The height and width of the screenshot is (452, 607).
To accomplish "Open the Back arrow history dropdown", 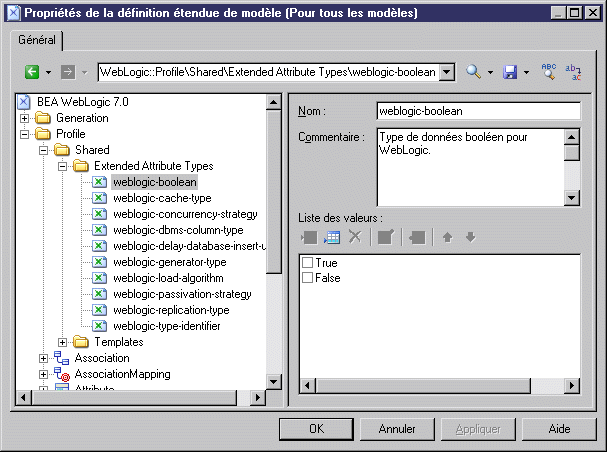I will (48, 72).
